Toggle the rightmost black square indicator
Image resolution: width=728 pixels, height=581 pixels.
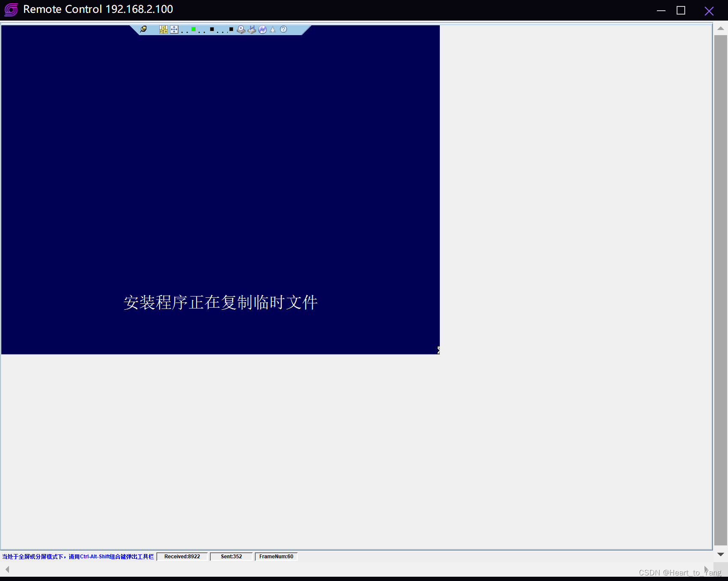pos(231,29)
